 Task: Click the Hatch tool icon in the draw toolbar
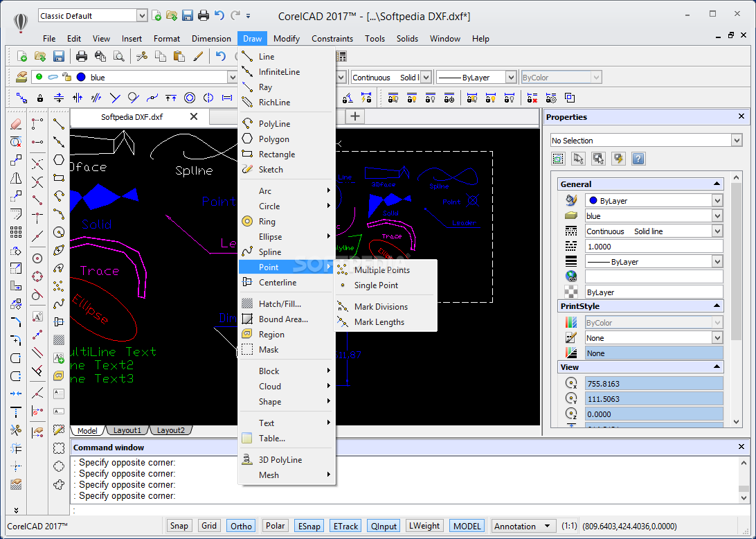59,339
